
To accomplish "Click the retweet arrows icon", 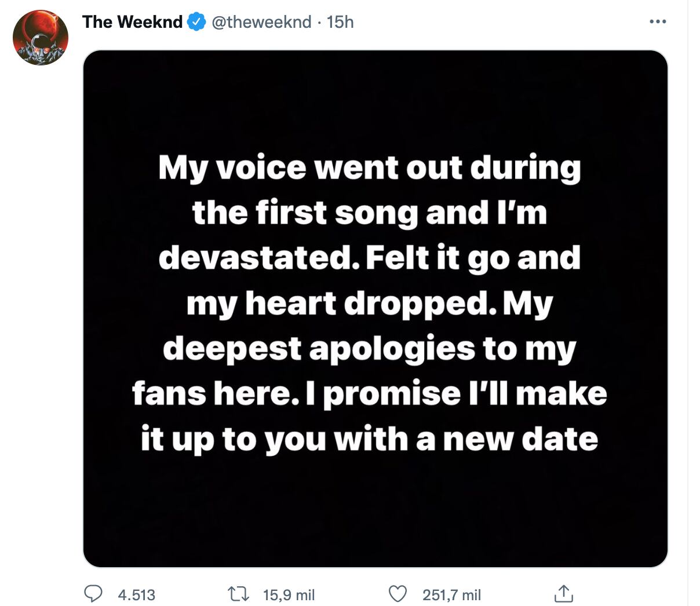I will point(238,594).
